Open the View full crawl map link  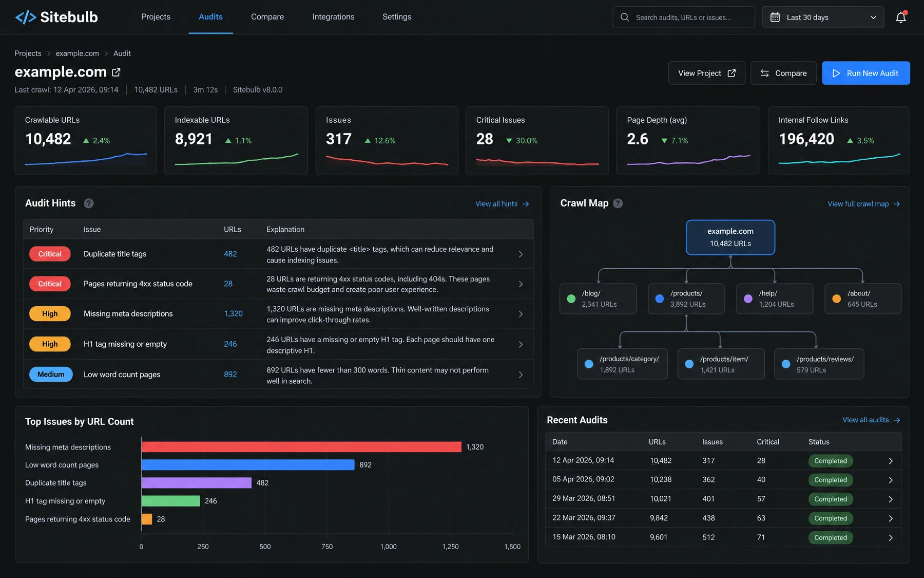click(x=863, y=204)
